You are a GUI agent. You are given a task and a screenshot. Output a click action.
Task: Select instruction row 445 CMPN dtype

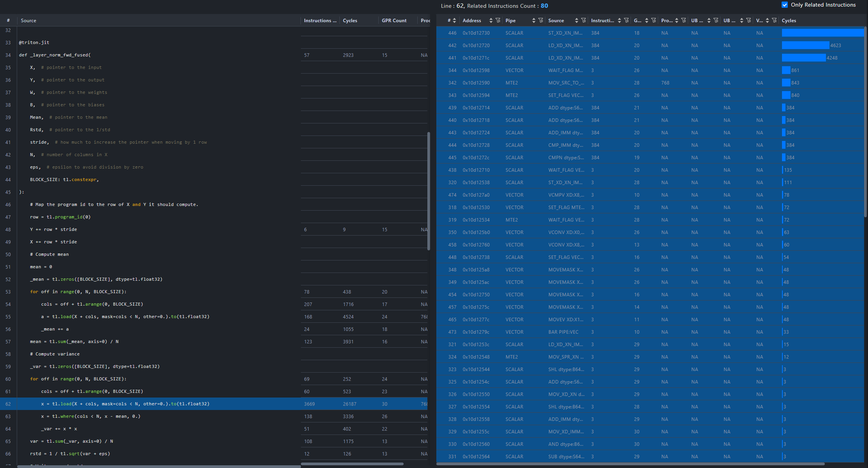(650, 158)
